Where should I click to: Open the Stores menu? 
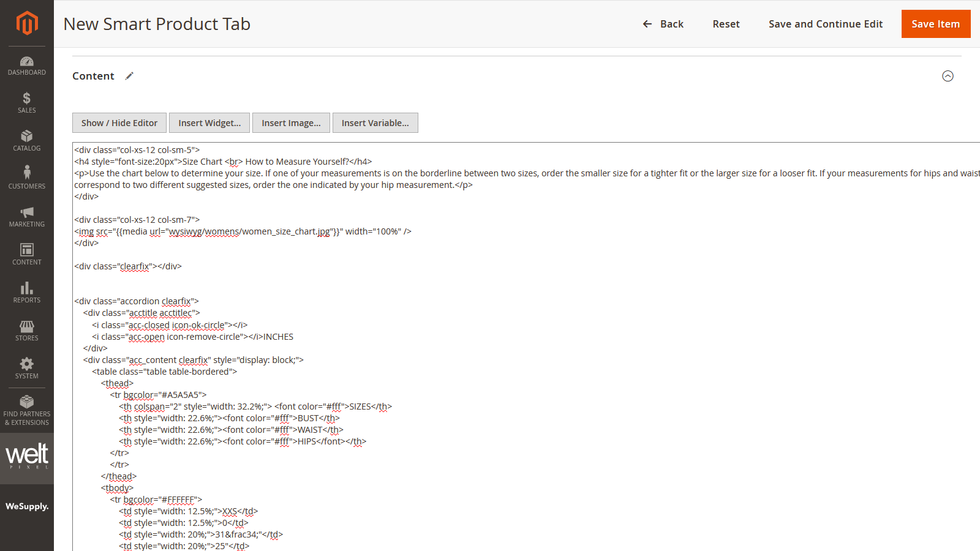27,331
